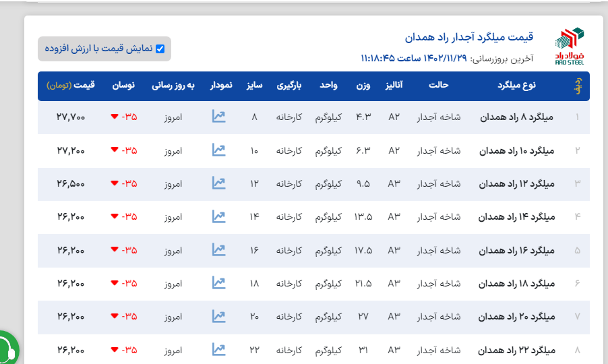Open price chart for میلگرد 18 راد همدان

[x=218, y=282]
